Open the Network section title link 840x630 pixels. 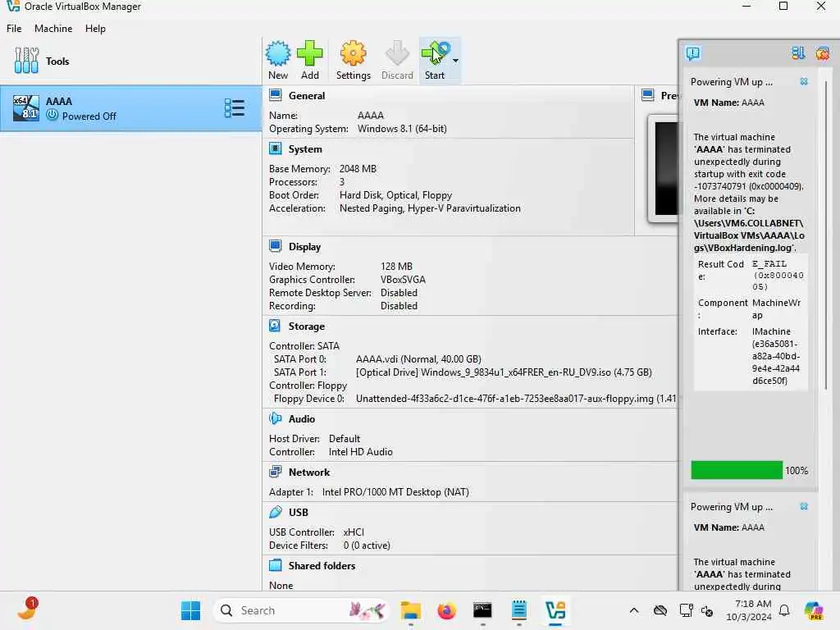[309, 472]
